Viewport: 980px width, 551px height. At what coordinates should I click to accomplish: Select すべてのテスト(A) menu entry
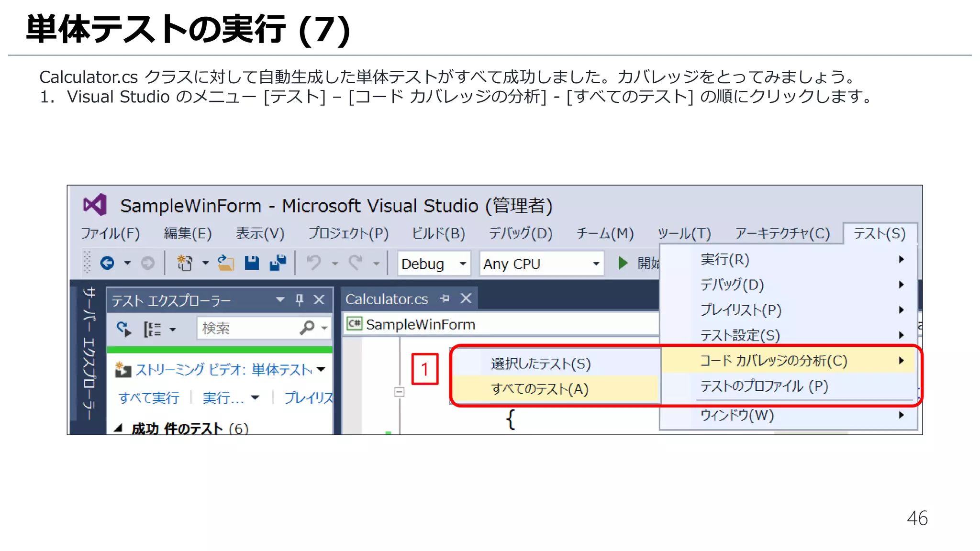point(540,389)
